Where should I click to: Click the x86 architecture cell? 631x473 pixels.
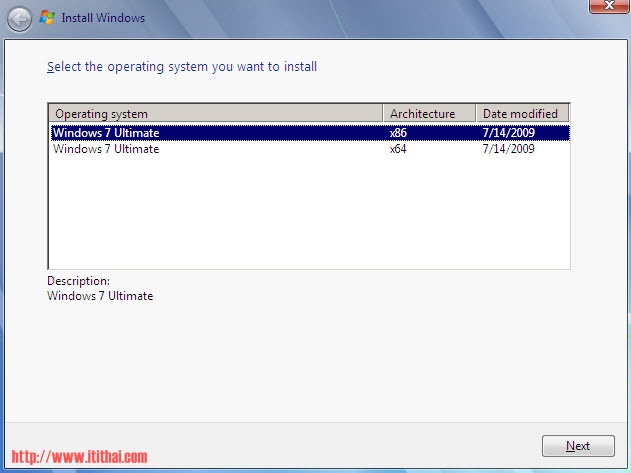(x=398, y=133)
